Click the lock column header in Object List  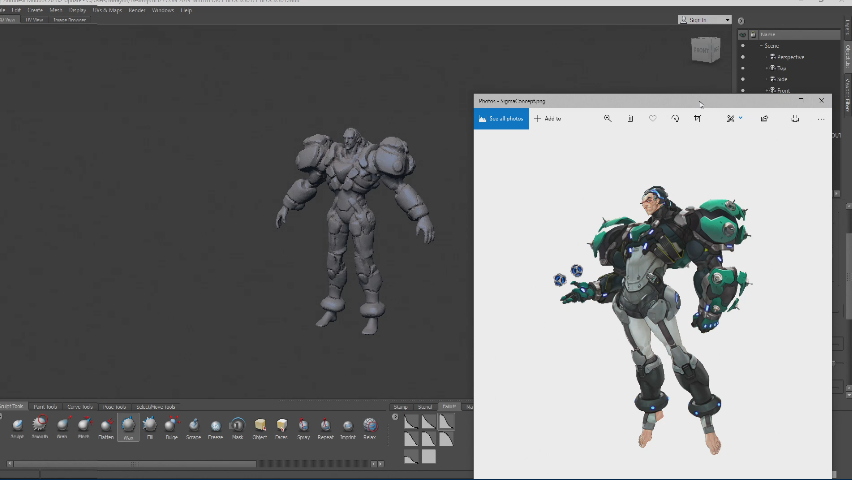[x=753, y=34]
